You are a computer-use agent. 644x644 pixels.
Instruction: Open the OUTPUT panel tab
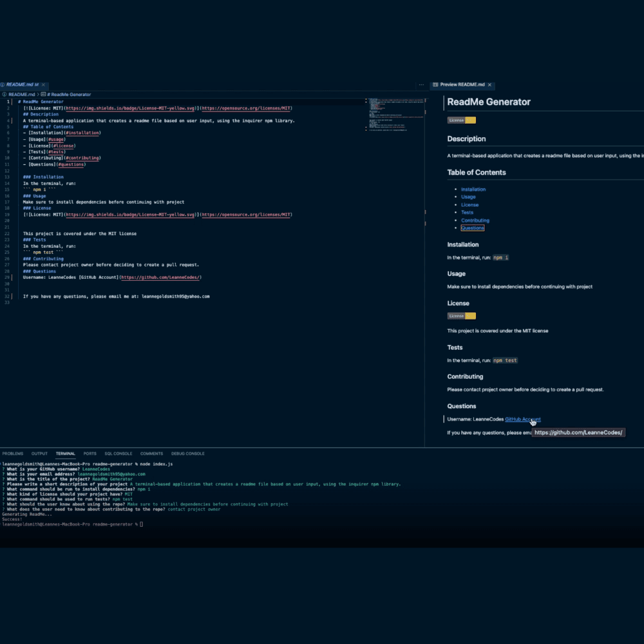tap(39, 453)
